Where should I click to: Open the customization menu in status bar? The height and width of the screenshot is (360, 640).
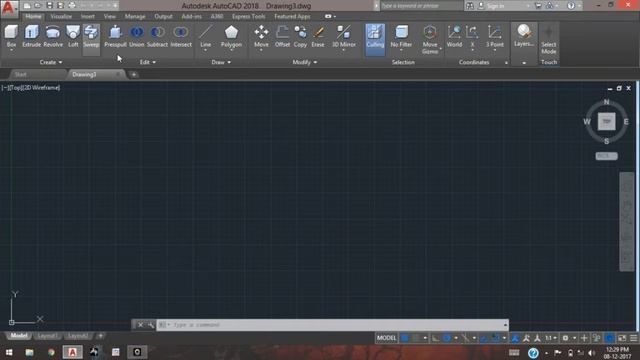coord(633,338)
